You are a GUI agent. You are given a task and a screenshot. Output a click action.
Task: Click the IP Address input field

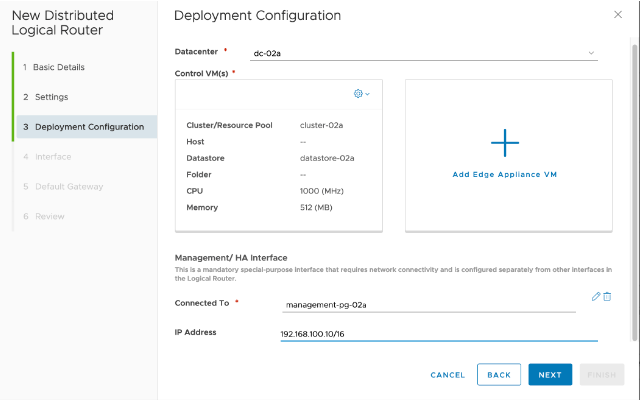(438, 333)
